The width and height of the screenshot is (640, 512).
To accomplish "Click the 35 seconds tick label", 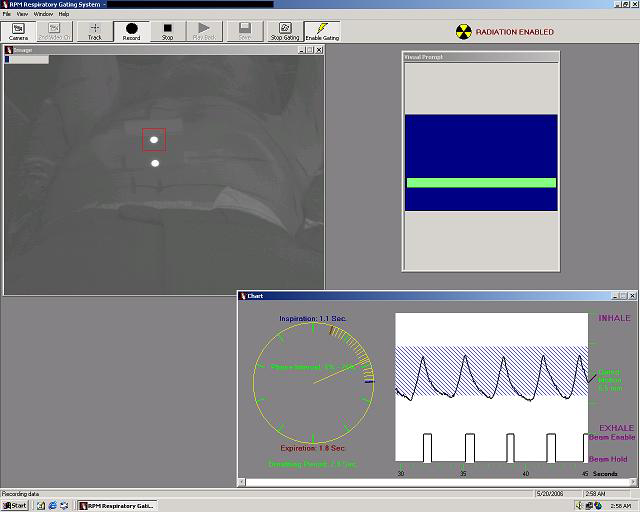I will tap(463, 474).
